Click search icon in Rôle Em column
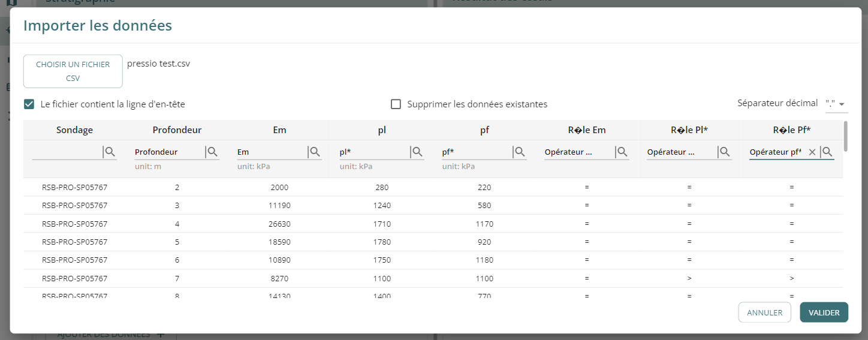 623,152
